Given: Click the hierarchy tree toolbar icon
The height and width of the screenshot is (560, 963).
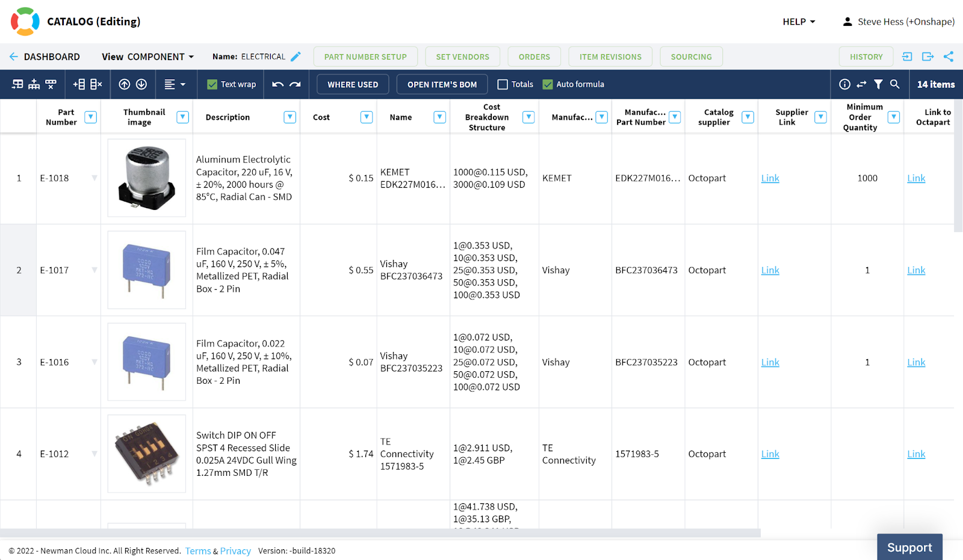Looking at the screenshot, I should (x=34, y=84).
